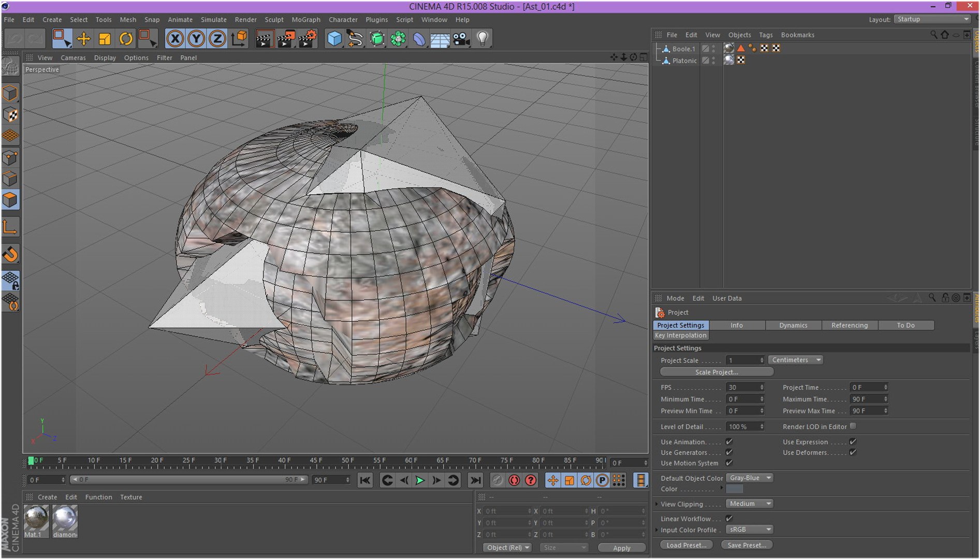Open the spline pen tool
This screenshot has height=559, width=980.
pyautogui.click(x=356, y=39)
